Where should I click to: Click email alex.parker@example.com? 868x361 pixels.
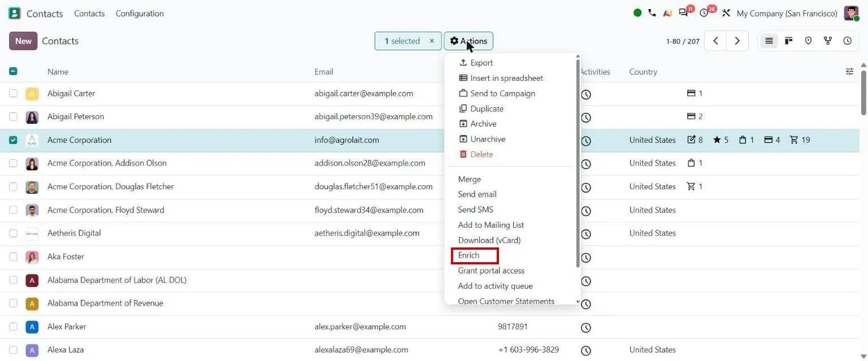[x=360, y=327]
